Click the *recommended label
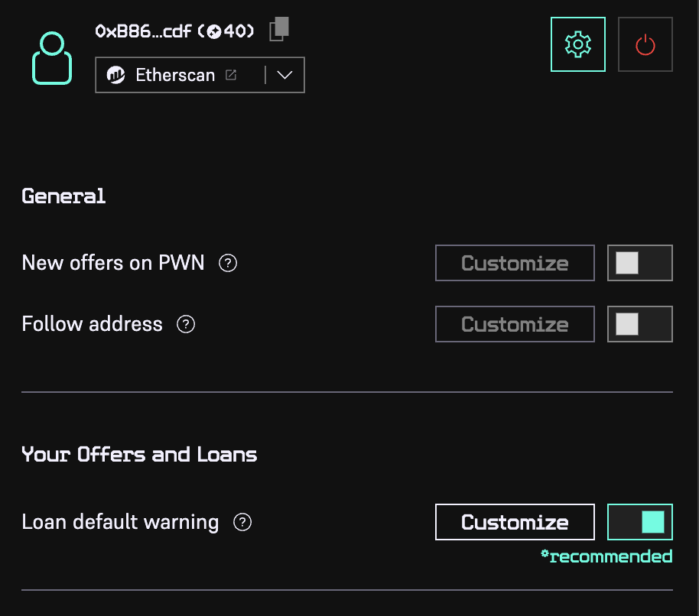Viewport: 699px width, 616px height. click(x=606, y=556)
